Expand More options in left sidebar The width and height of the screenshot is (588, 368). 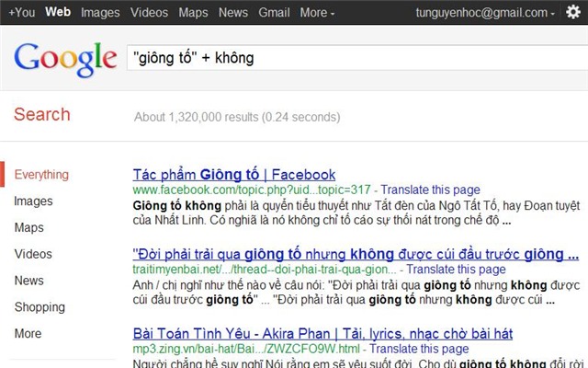click(x=28, y=333)
